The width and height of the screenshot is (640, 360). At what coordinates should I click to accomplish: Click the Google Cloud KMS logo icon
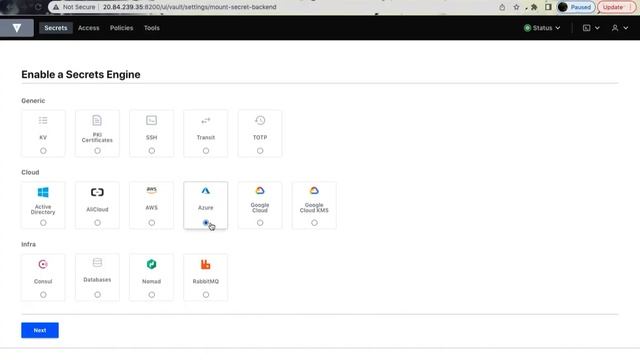pos(314,191)
